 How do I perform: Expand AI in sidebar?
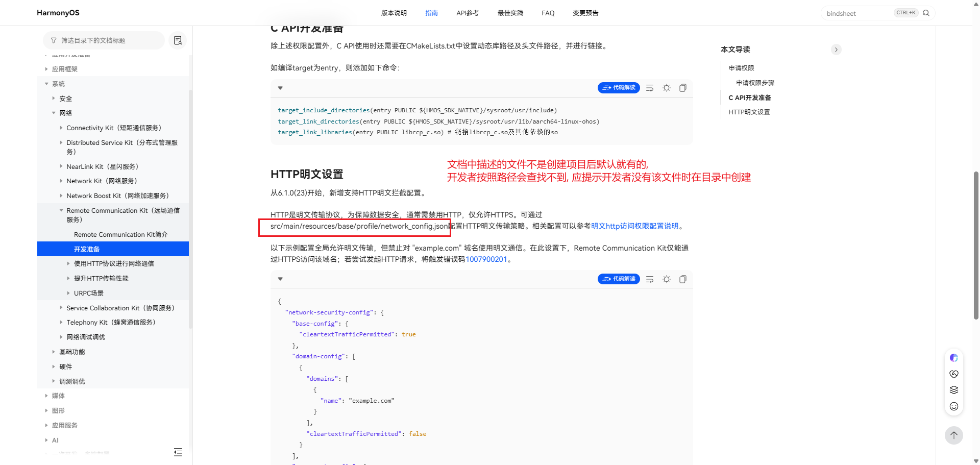[x=46, y=440]
